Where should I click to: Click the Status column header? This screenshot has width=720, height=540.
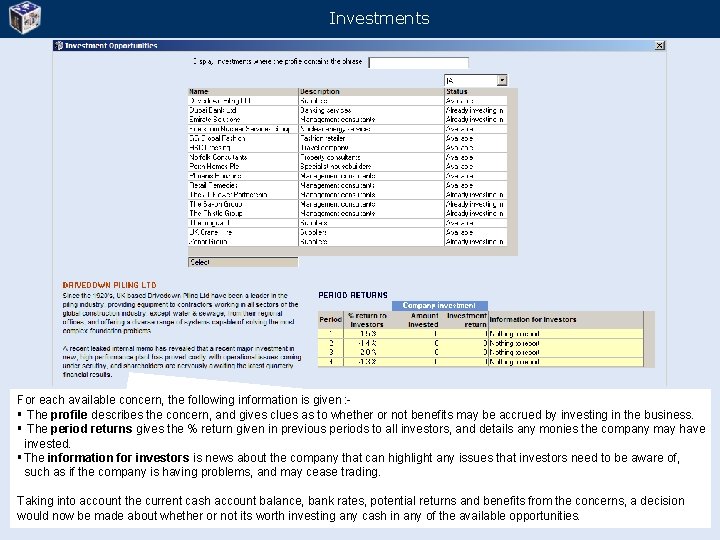coord(476,91)
